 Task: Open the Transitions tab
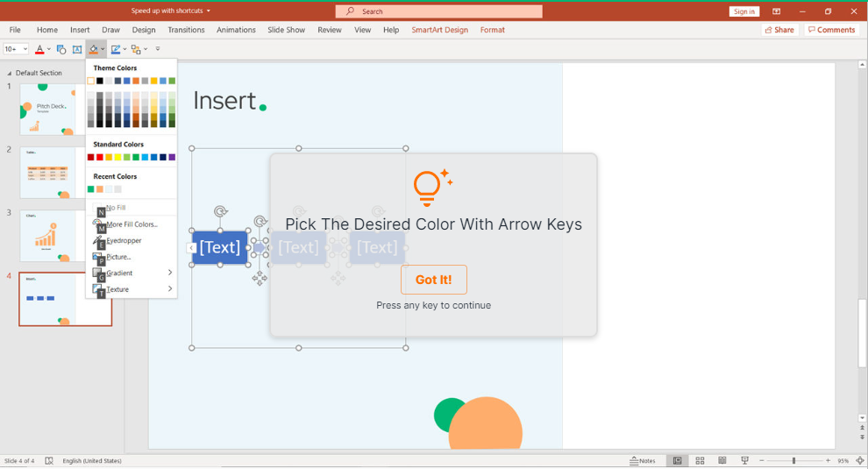186,30
